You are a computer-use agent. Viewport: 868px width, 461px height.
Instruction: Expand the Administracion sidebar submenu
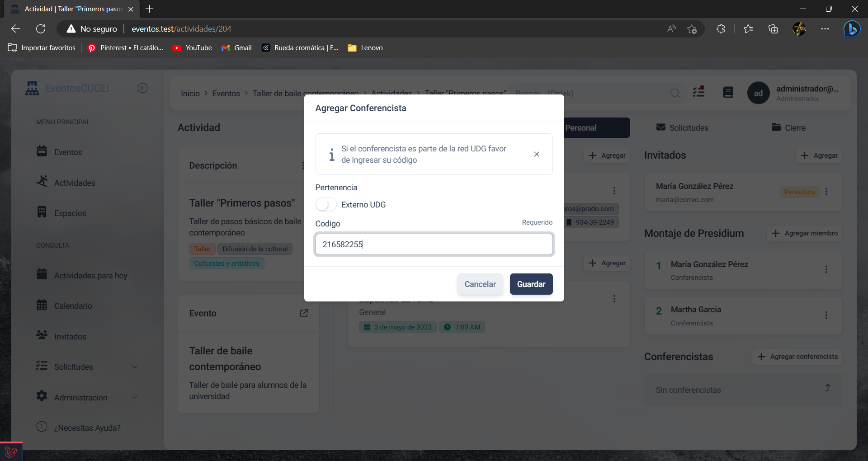134,398
